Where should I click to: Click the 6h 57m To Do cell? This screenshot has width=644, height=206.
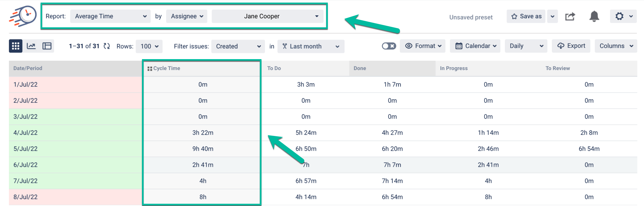point(306,181)
